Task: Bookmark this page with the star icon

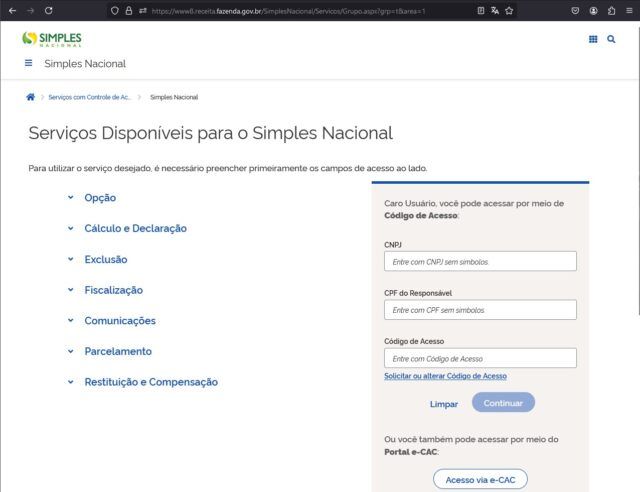Action: coord(509,10)
